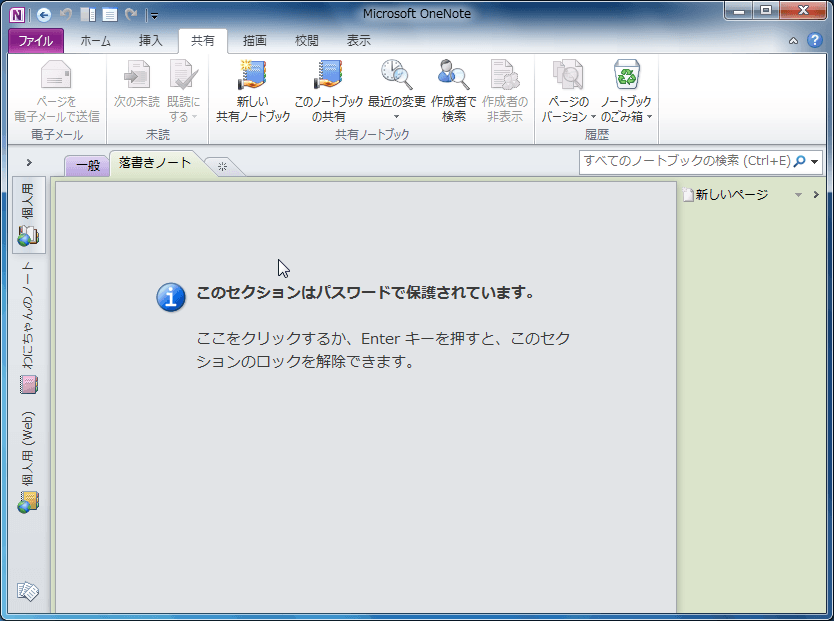Maximize the OneNote window
This screenshot has width=834, height=621.
tap(766, 10)
